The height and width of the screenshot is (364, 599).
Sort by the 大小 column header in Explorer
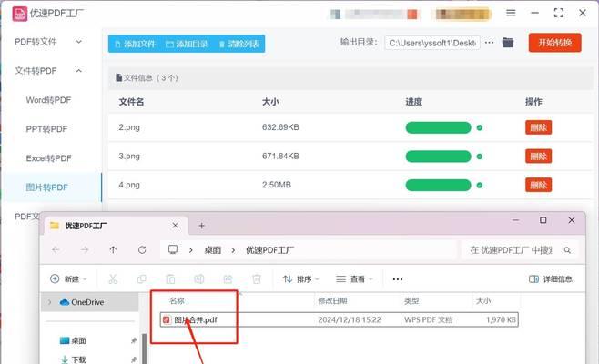coord(483,301)
